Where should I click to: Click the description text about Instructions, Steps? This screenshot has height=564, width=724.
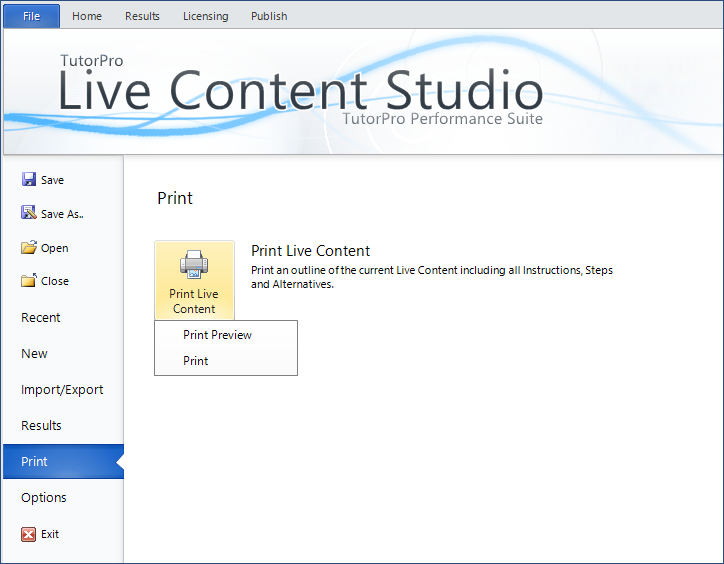[432, 277]
